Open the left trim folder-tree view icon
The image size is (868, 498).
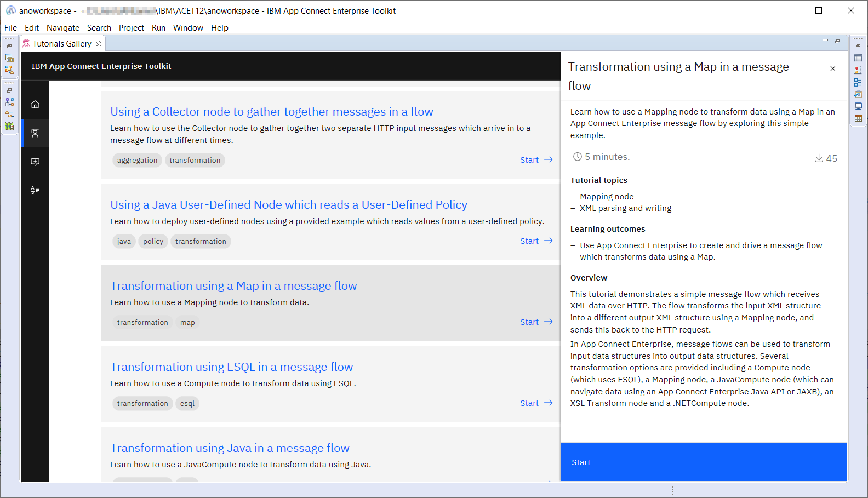point(9,115)
